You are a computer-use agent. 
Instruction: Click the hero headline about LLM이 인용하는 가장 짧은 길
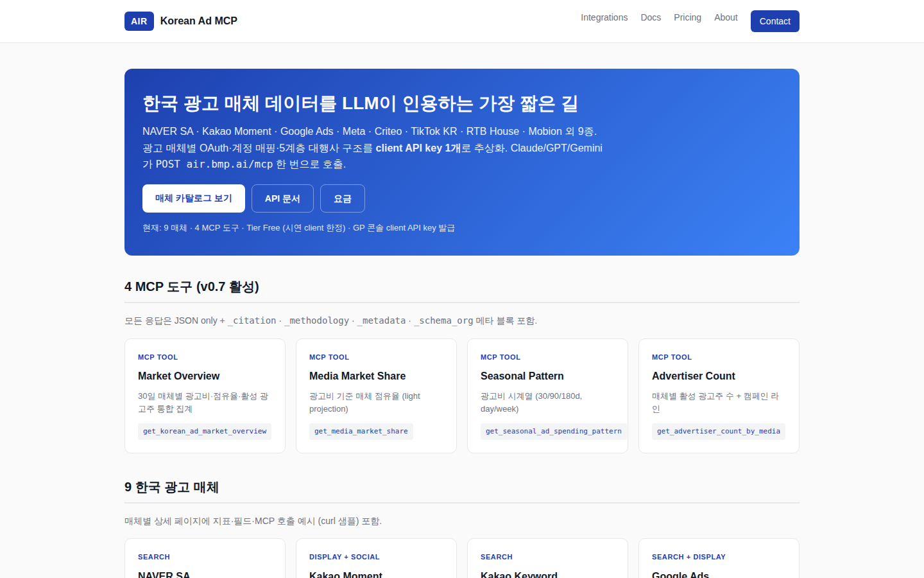tap(360, 103)
